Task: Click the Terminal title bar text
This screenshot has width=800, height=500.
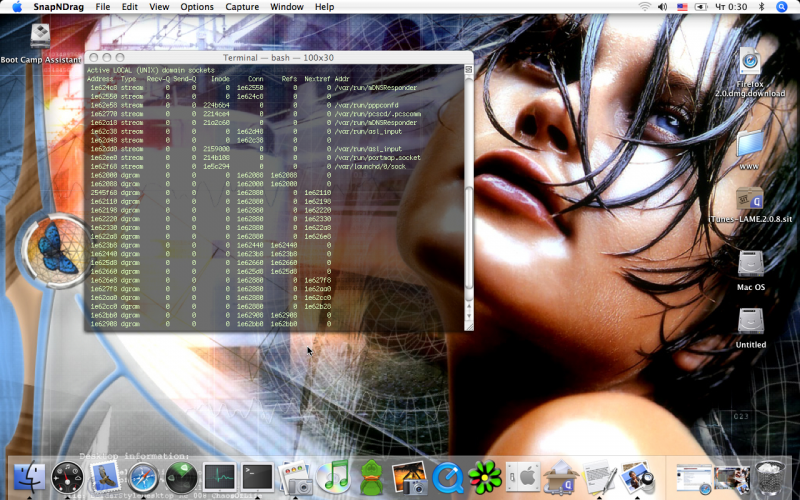Action: 278,58
